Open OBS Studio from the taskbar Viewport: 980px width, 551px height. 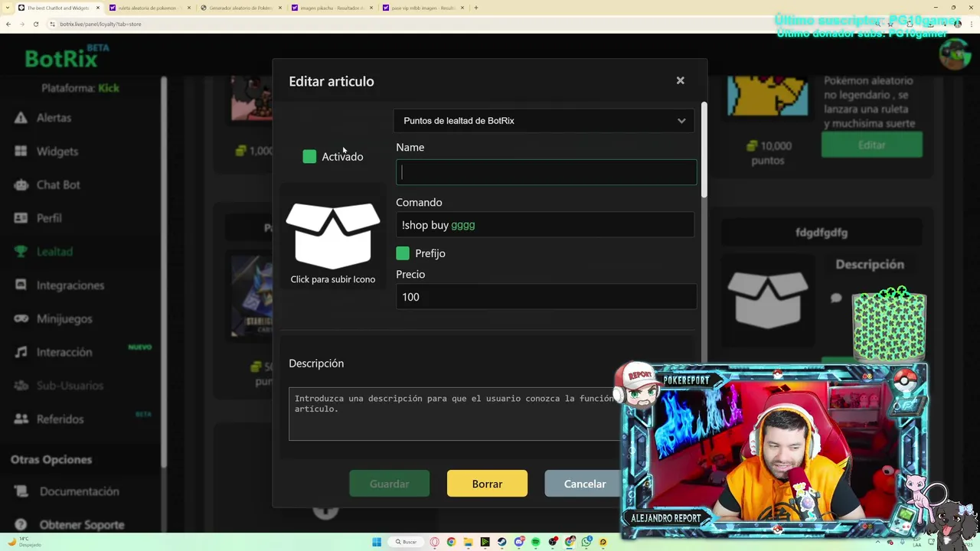coord(553,542)
